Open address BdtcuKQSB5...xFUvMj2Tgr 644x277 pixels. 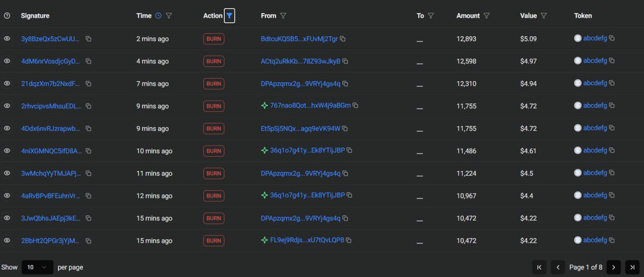299,39
